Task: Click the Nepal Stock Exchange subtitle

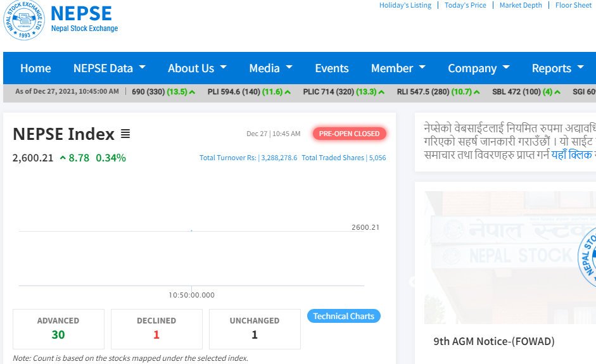Action: click(x=84, y=28)
